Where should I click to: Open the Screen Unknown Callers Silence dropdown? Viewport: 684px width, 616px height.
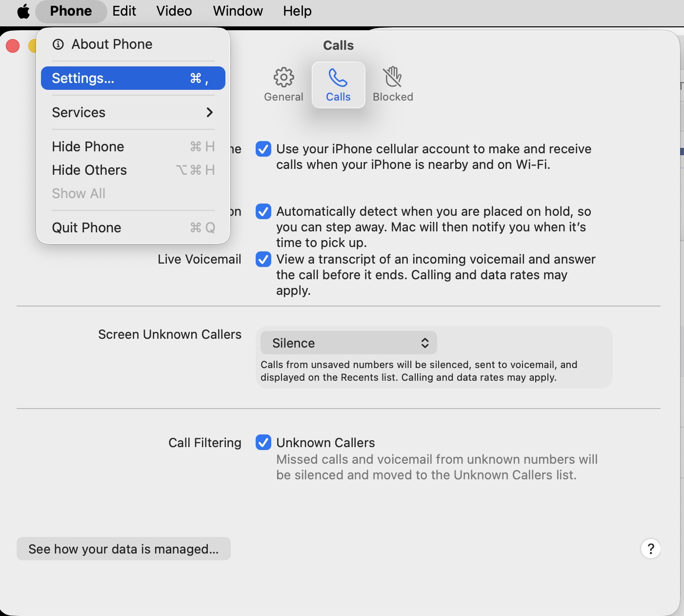coord(348,343)
